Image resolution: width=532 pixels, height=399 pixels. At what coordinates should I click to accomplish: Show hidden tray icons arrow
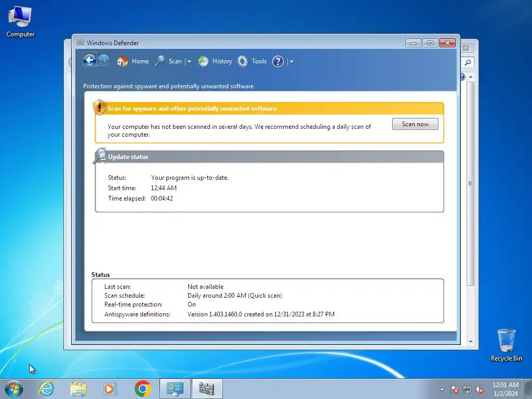coord(442,389)
